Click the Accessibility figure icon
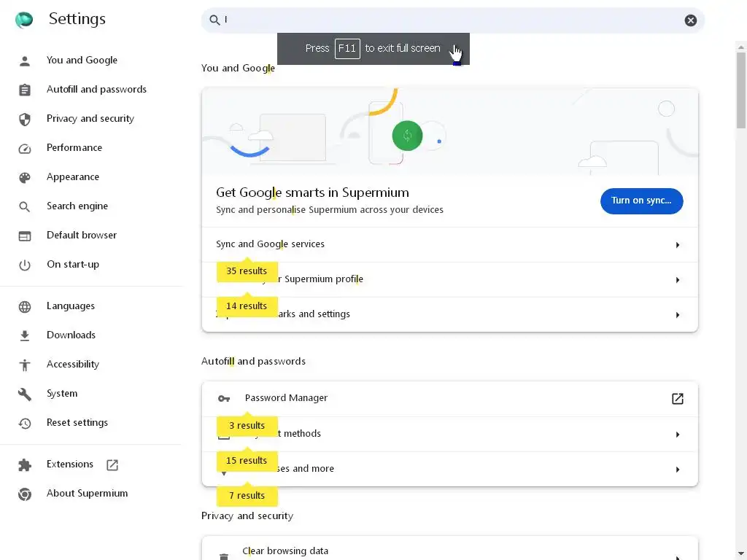The height and width of the screenshot is (560, 747). (25, 365)
